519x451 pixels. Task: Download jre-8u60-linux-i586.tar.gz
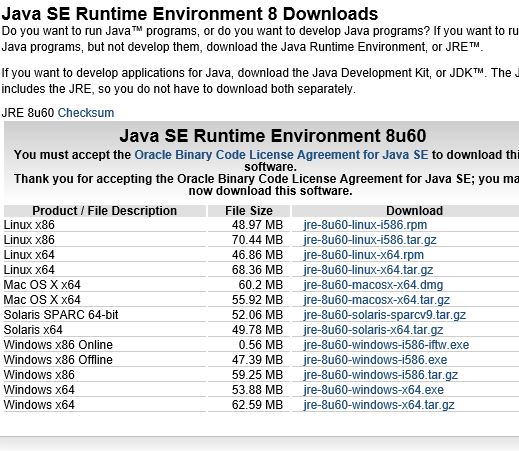coord(370,240)
